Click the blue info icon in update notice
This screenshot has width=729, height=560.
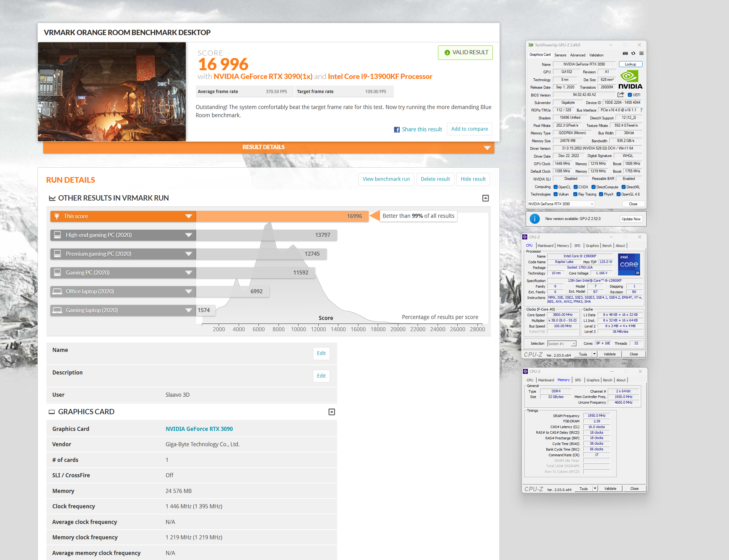pos(535,219)
